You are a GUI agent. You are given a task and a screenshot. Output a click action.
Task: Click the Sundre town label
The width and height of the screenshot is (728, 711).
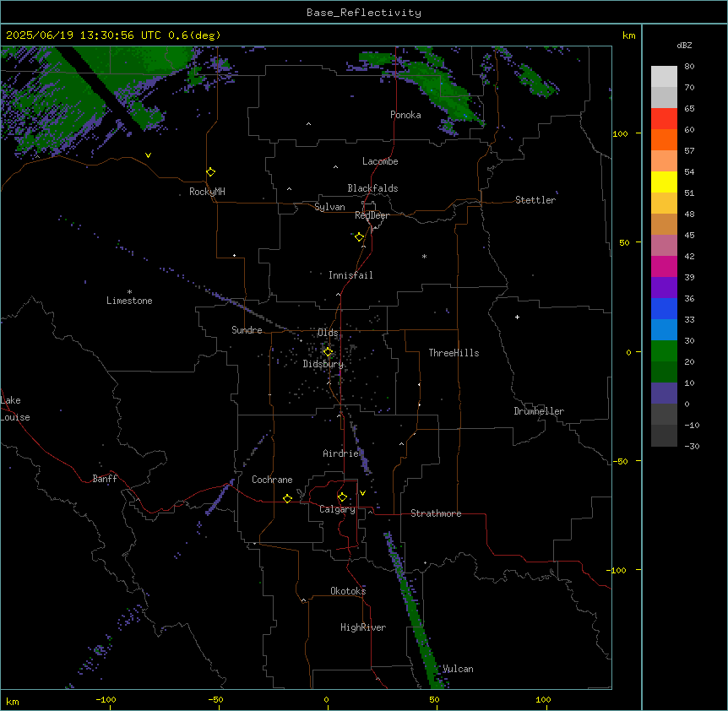pos(247,330)
